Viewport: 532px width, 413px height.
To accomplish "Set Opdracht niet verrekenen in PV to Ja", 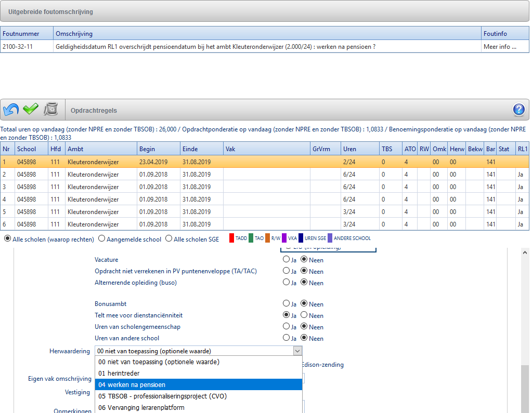I will tap(286, 271).
